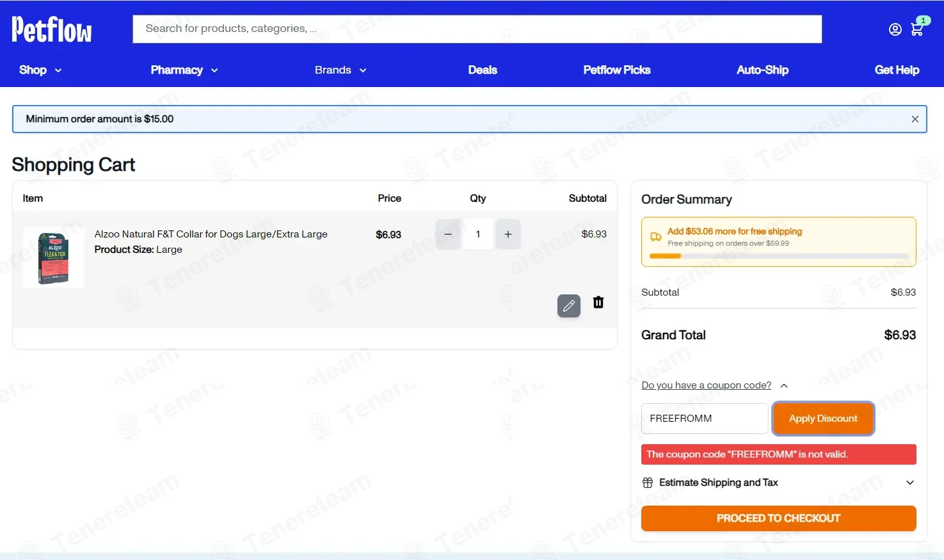Click the free shipping truck icon
The height and width of the screenshot is (560, 944).
656,237
